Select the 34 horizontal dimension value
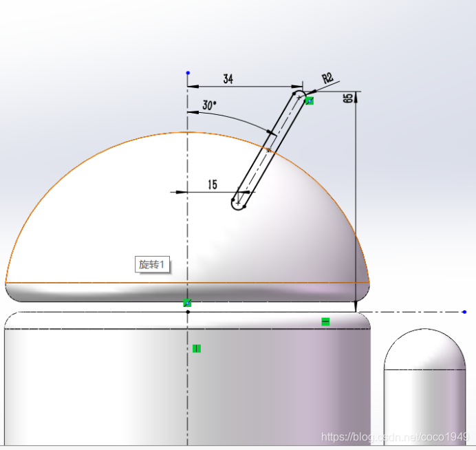 [x=228, y=78]
